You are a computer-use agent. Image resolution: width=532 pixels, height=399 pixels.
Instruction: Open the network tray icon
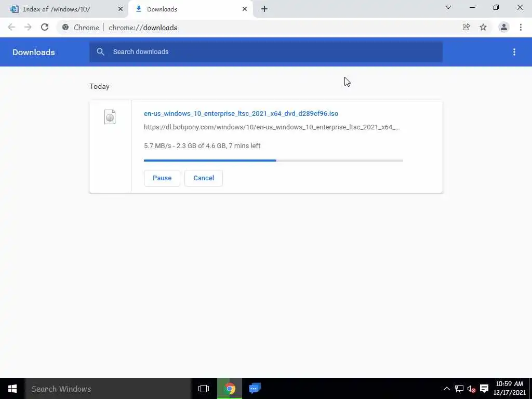coord(459,389)
